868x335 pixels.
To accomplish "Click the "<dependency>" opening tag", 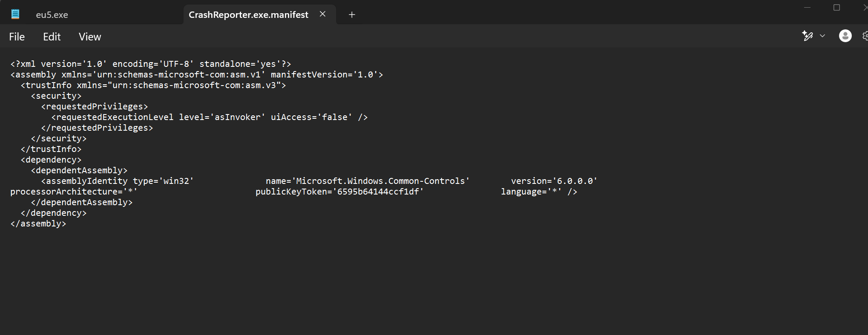I will coord(51,160).
